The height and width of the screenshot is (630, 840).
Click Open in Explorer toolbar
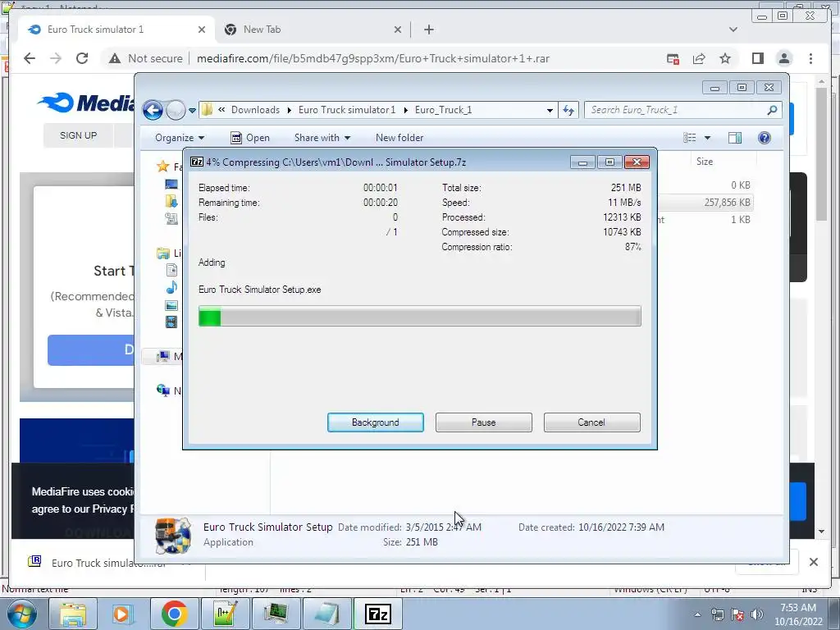[250, 138]
